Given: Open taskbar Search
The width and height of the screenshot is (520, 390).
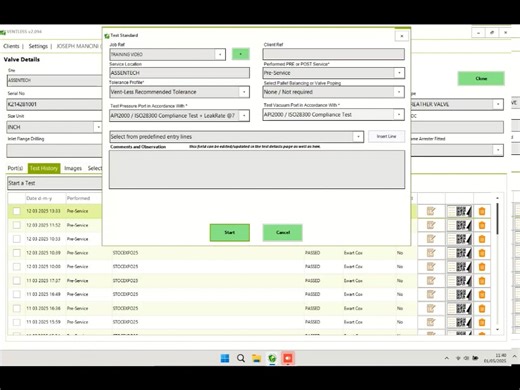Looking at the screenshot, I should 241,358.
